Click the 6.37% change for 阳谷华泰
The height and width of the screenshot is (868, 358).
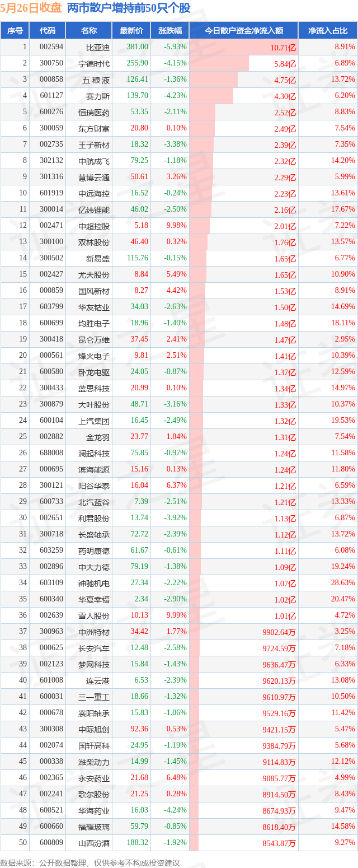(x=176, y=486)
